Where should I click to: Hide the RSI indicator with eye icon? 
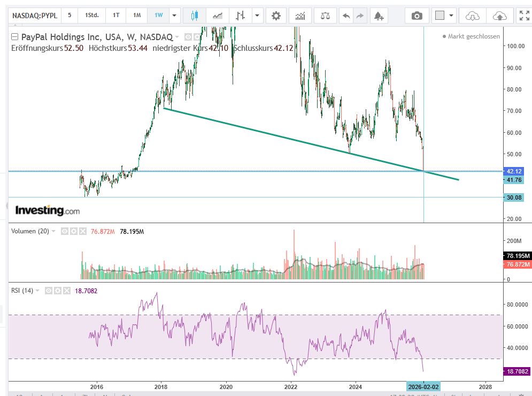tap(49, 291)
